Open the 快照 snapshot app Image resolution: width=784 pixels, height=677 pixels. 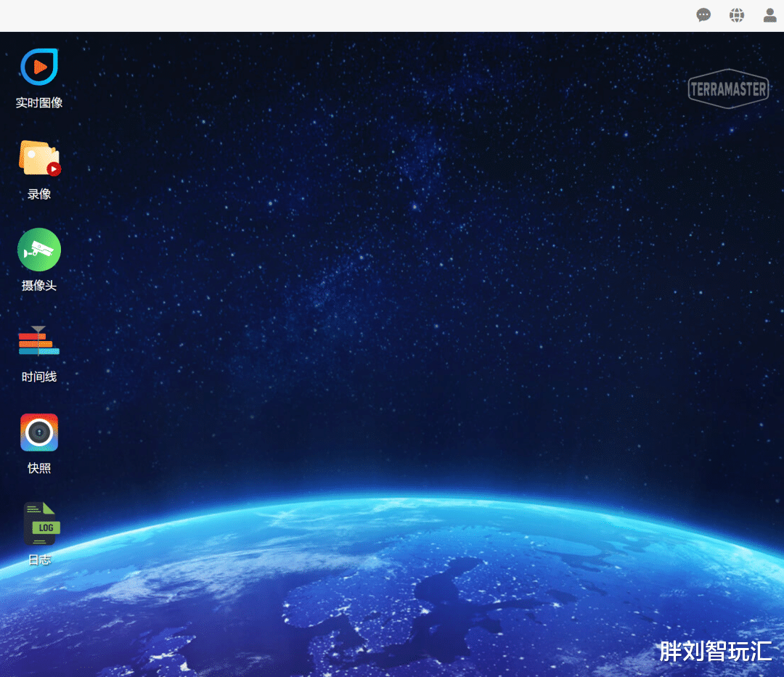39,432
